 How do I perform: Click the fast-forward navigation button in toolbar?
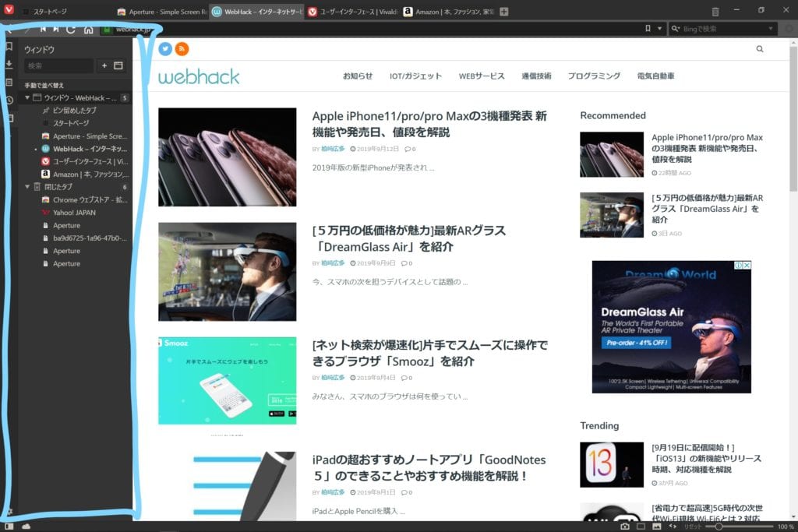click(x=56, y=29)
